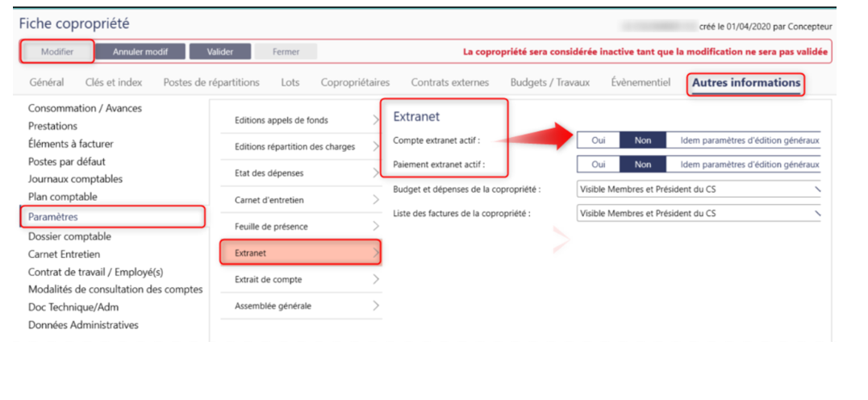Click the Modifier button

[x=57, y=52]
